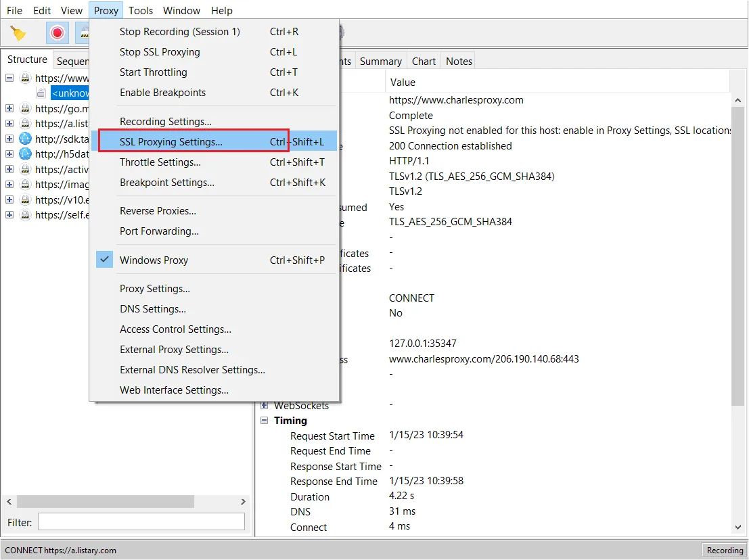The height and width of the screenshot is (560, 749).
Task: Click the lock icon beside https://a.list row
Action: 25,124
